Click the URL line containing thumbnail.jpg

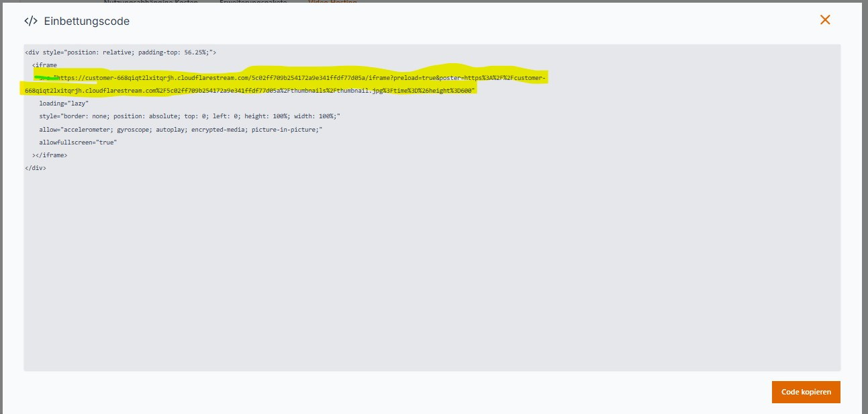point(250,91)
